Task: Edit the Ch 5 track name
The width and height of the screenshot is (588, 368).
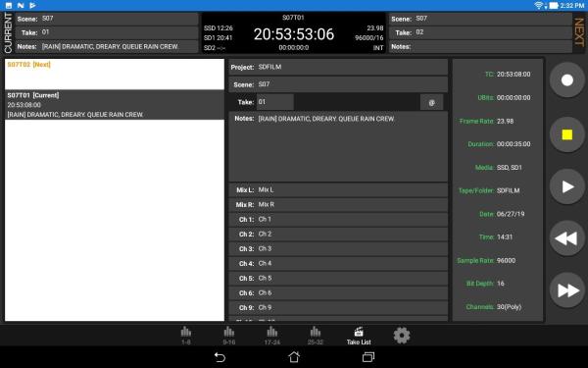Action: pyautogui.click(x=338, y=279)
